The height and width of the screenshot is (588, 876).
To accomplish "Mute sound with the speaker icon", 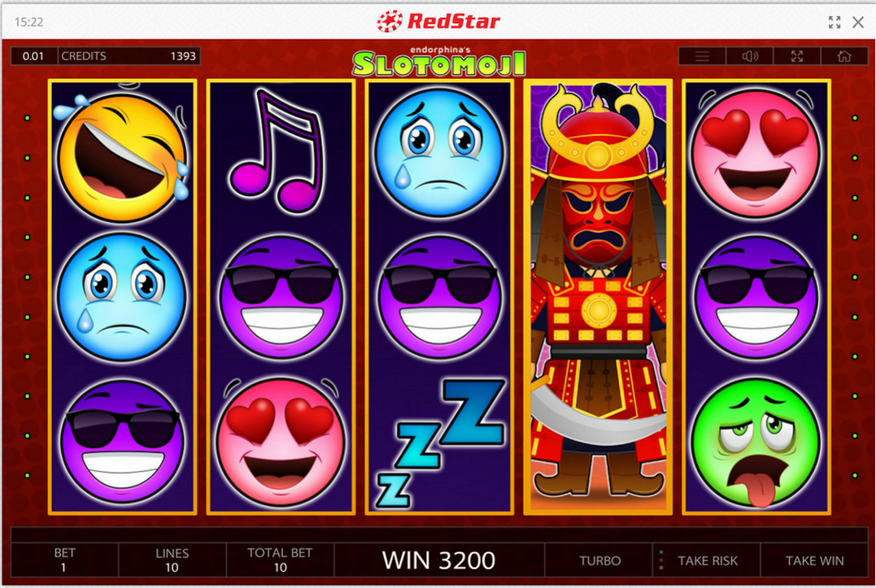I will point(750,56).
